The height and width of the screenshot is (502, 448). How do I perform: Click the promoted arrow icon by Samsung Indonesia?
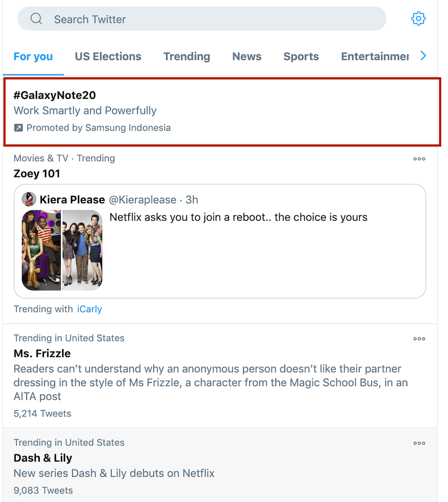[18, 128]
